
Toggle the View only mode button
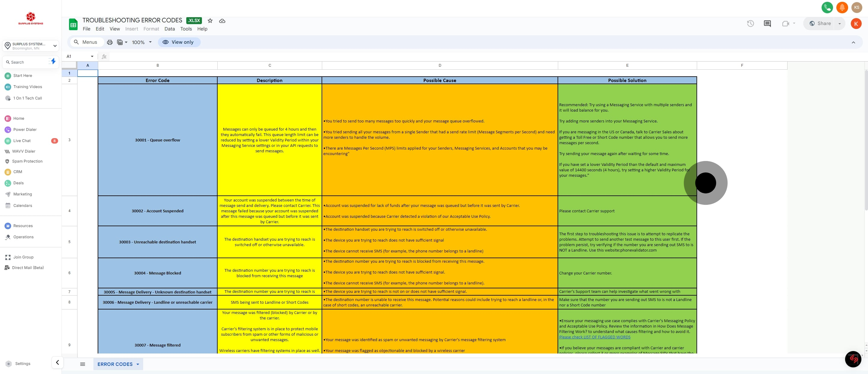179,42
